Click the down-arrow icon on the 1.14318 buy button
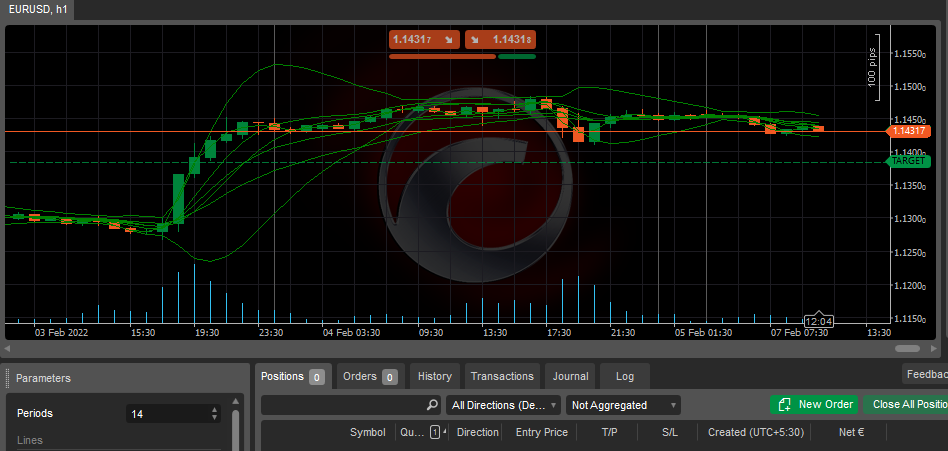This screenshot has height=451, width=948. click(x=475, y=39)
